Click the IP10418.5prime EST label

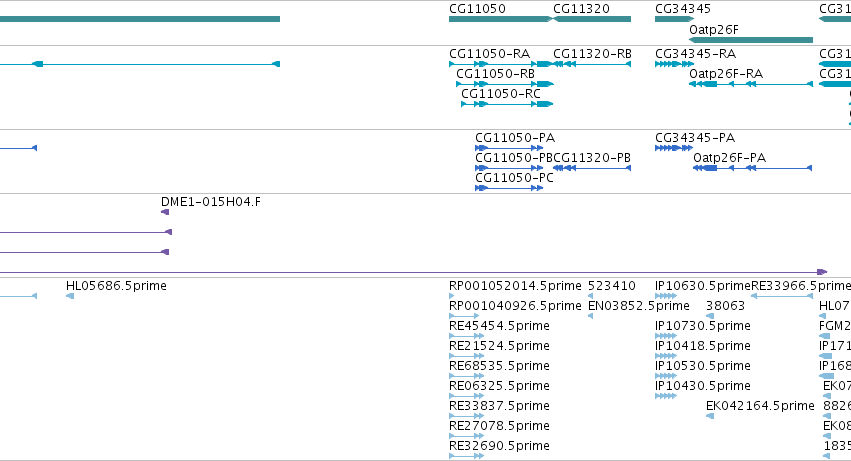pos(703,346)
